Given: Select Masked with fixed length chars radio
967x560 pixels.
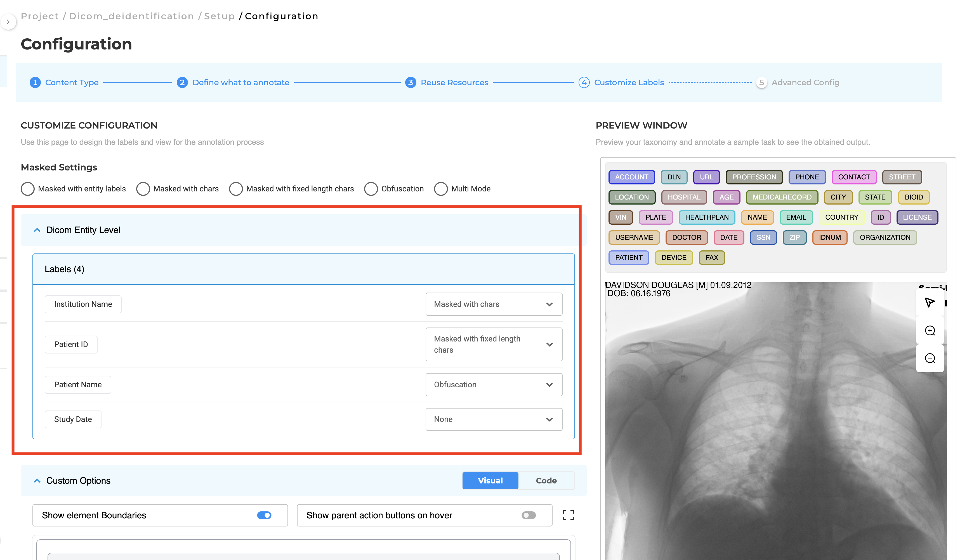Looking at the screenshot, I should click(x=236, y=189).
